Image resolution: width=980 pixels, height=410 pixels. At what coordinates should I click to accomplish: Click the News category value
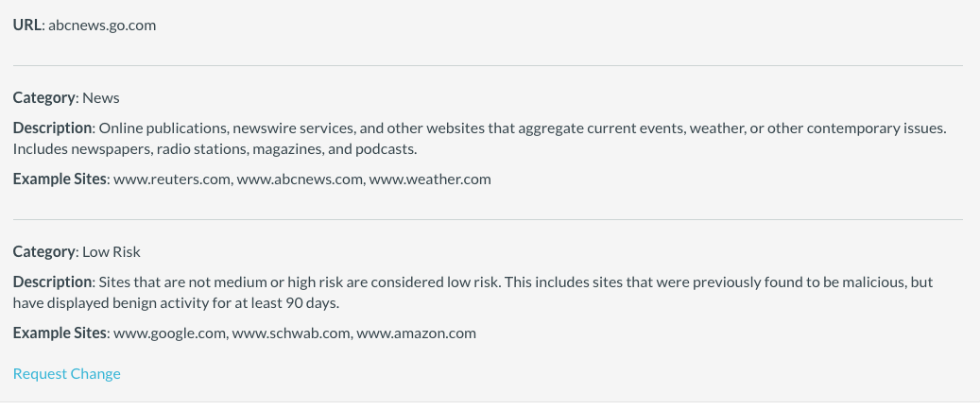tap(101, 97)
